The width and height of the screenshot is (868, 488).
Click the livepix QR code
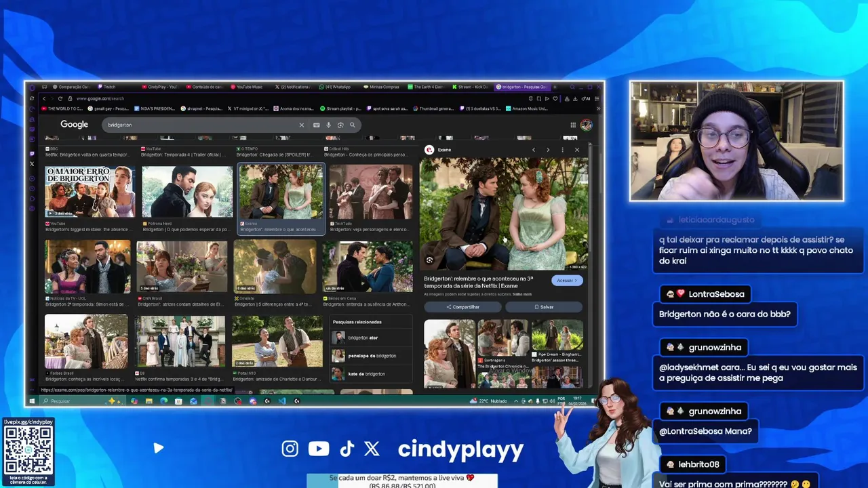[x=28, y=450]
